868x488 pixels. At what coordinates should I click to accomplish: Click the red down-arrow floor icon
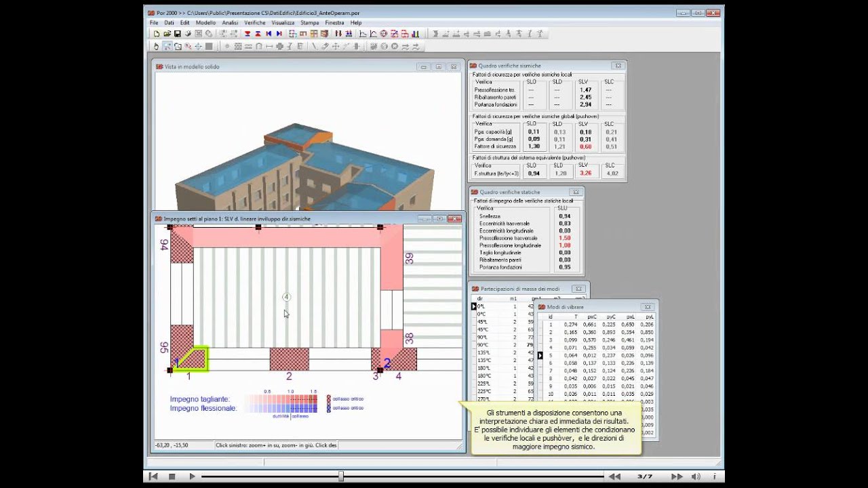tap(248, 34)
